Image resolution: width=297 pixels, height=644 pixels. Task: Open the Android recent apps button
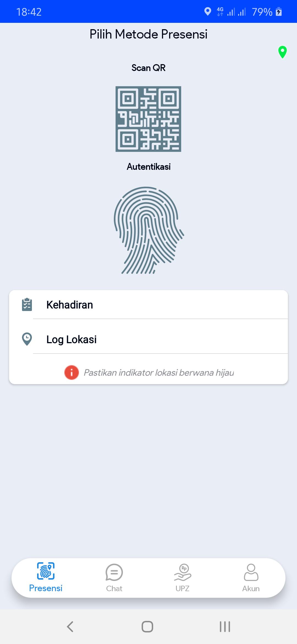coord(225,627)
